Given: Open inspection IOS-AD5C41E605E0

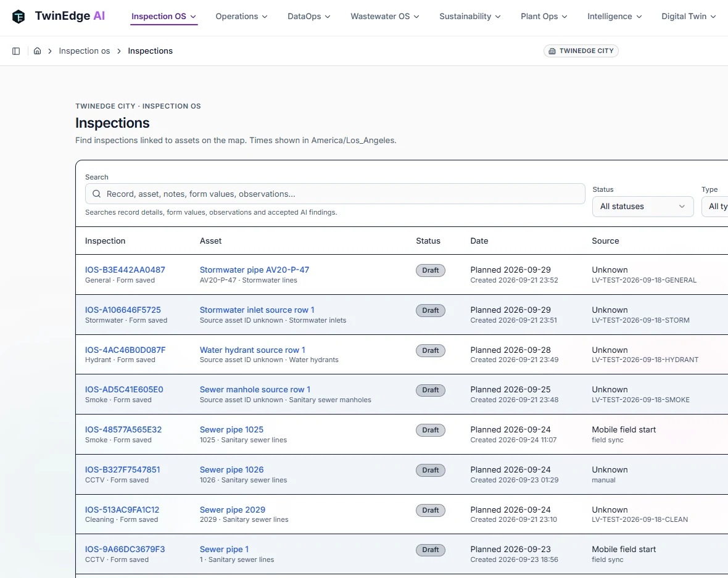Looking at the screenshot, I should (124, 389).
